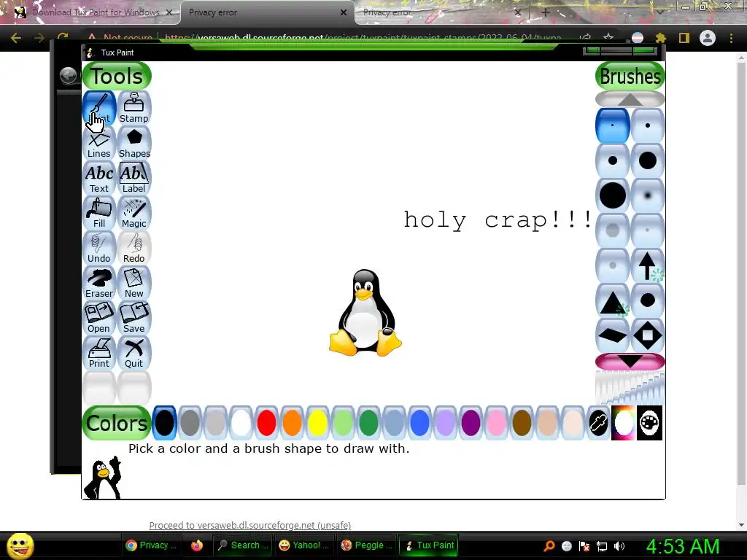This screenshot has width=747, height=560.
Task: Choose the orange color swatch
Action: 292,423
